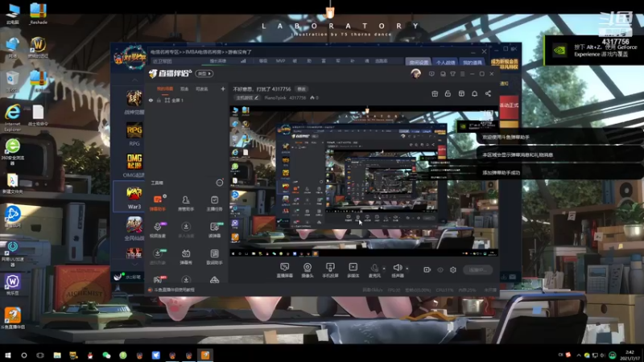This screenshot has height=362, width=644.
Task: Click the 修改 button next to room title
Action: coord(301,89)
